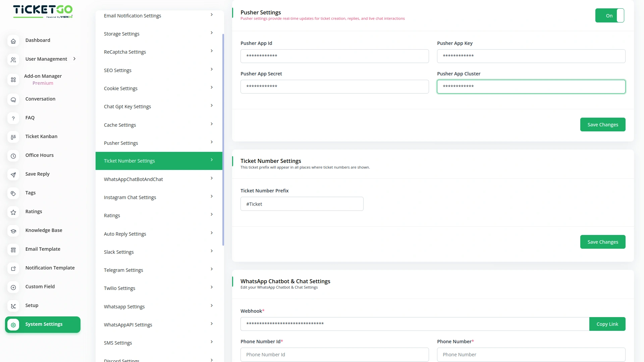The width and height of the screenshot is (644, 362).
Task: Click Copy Link next to Webhook
Action: click(x=607, y=324)
